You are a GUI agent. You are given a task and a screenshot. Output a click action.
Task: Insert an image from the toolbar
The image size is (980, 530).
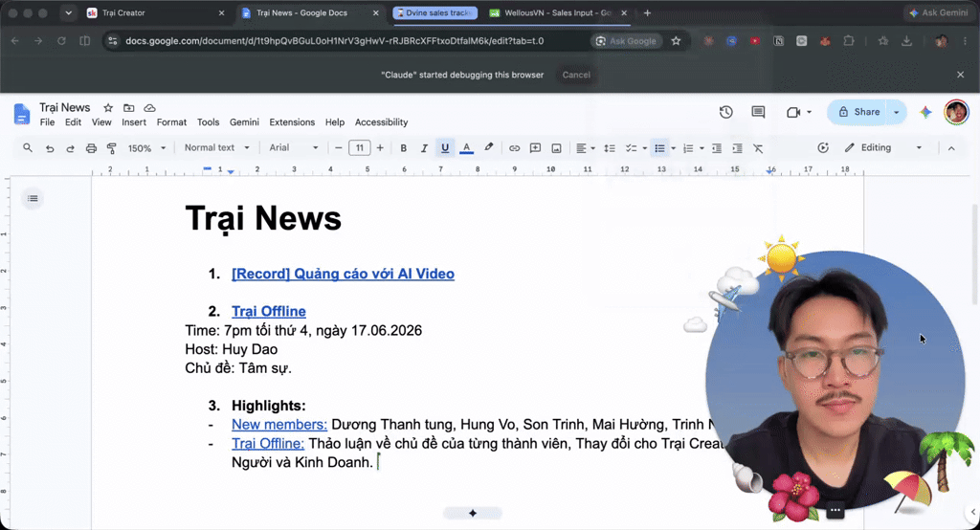(x=556, y=148)
